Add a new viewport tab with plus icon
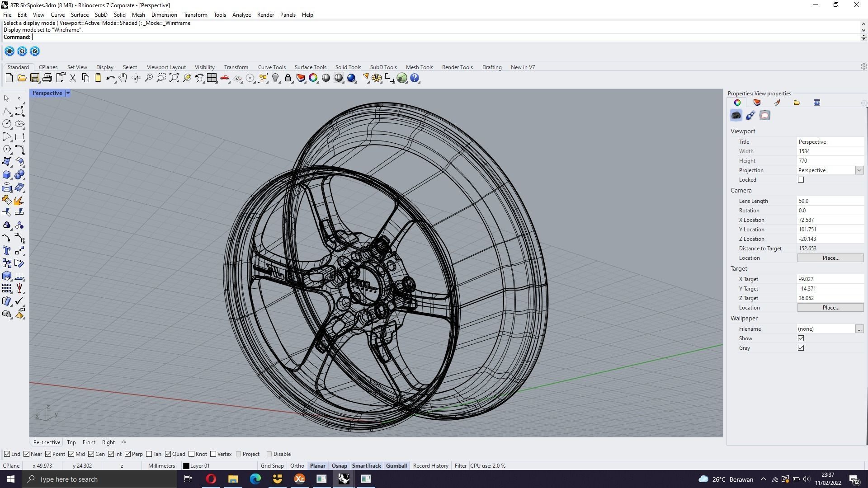 (x=123, y=442)
